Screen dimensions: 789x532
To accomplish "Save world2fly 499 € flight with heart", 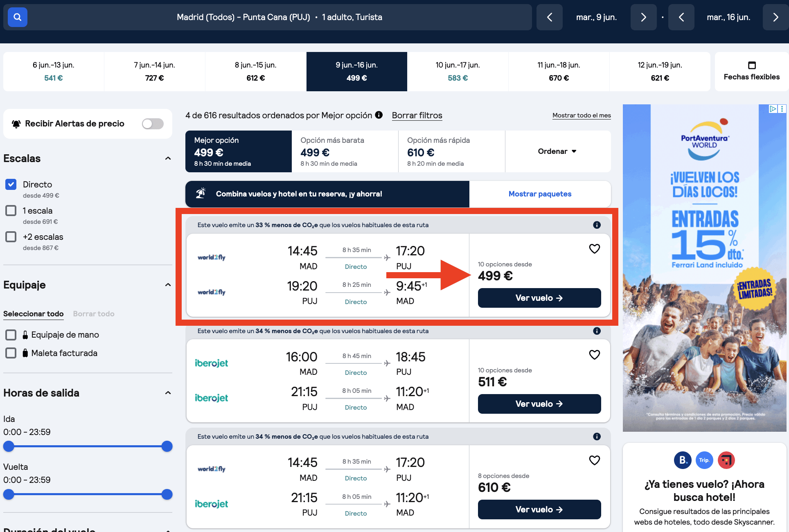I will (x=594, y=249).
